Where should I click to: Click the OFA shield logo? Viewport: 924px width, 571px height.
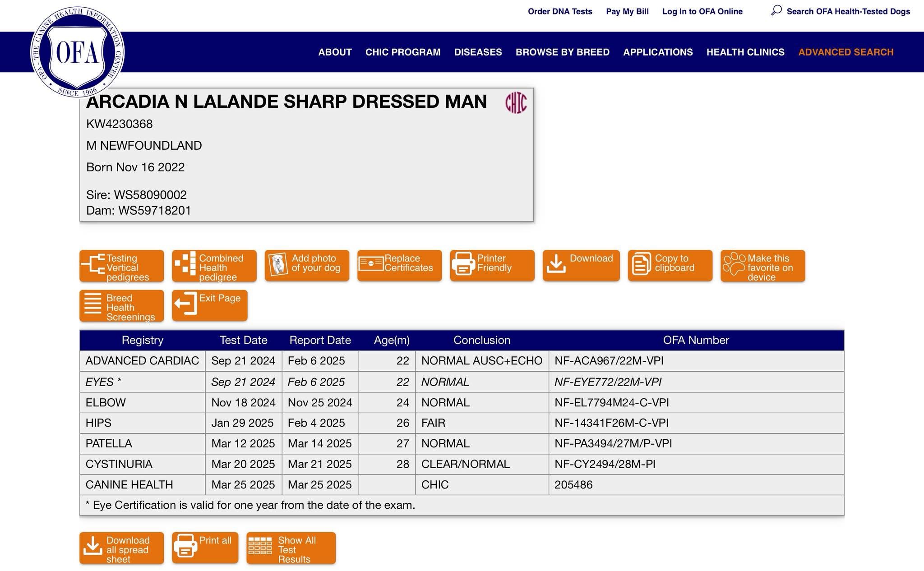(77, 52)
